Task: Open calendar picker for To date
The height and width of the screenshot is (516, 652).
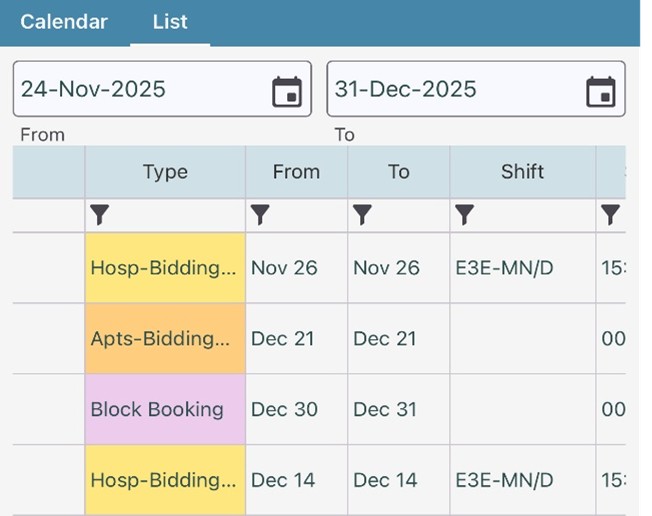Action: tap(600, 91)
